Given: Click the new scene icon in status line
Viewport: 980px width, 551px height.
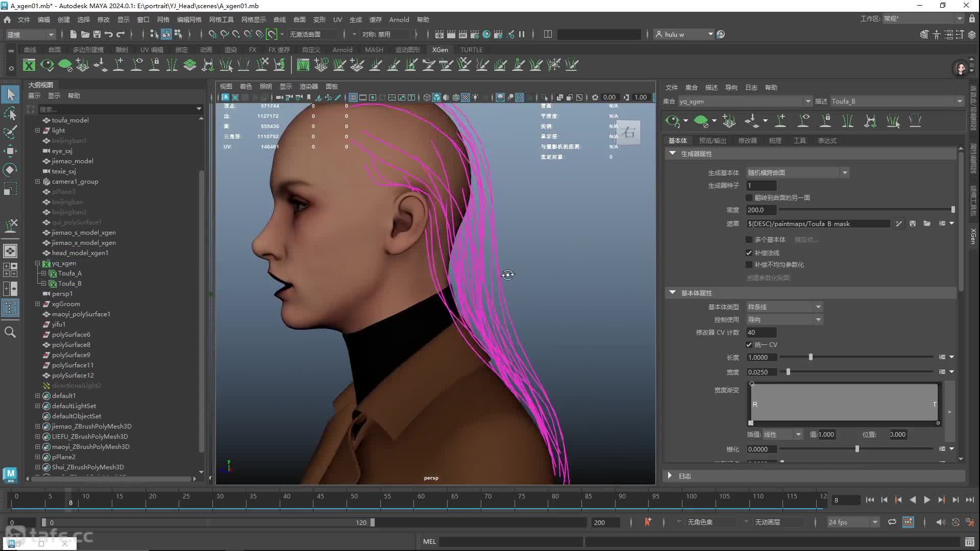Looking at the screenshot, I should 73,34.
